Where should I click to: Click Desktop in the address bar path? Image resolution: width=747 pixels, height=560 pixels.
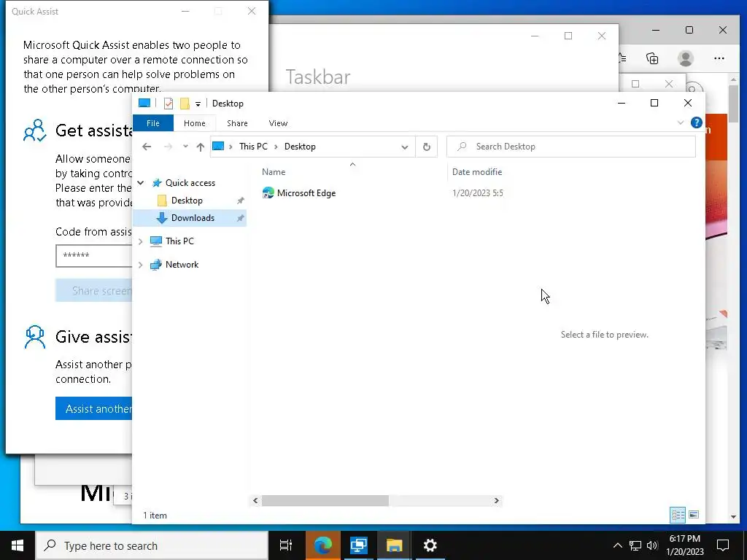(x=300, y=147)
